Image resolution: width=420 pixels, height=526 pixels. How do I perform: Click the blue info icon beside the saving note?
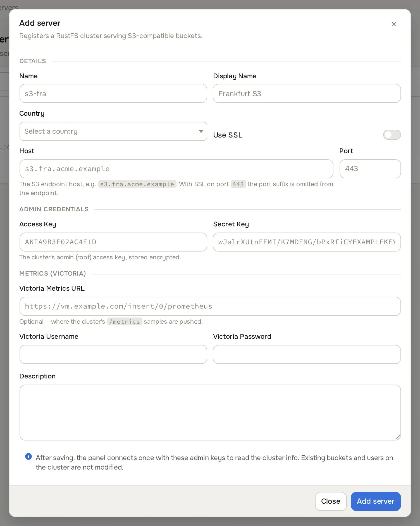(x=28, y=456)
